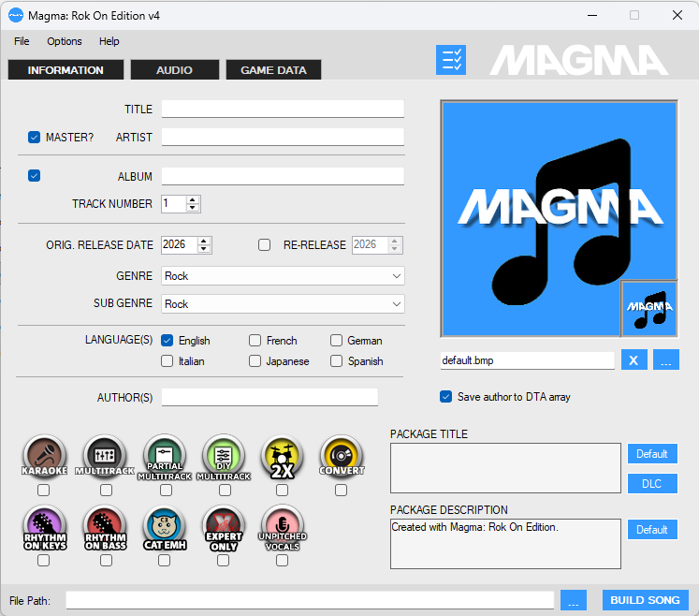
Task: Switch to the INFORMATION tab
Action: (x=66, y=70)
